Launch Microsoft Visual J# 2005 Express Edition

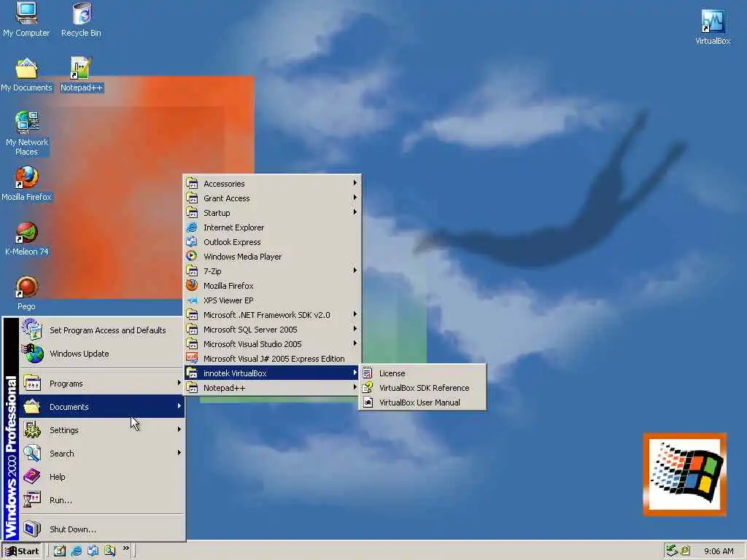[x=272, y=359]
